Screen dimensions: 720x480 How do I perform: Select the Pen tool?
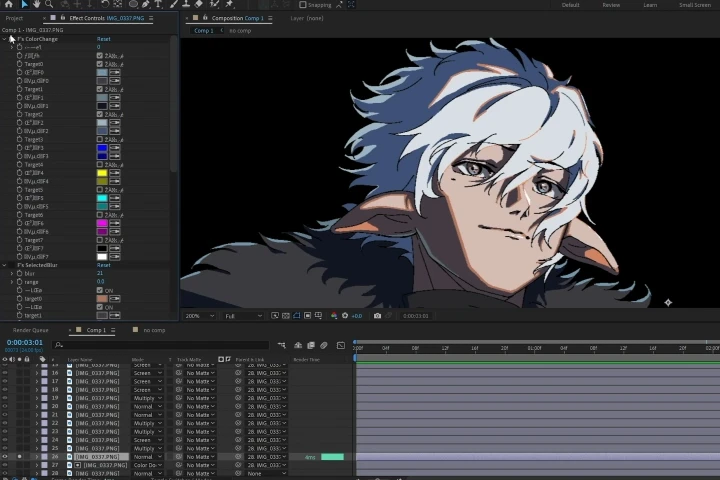pos(146,4)
